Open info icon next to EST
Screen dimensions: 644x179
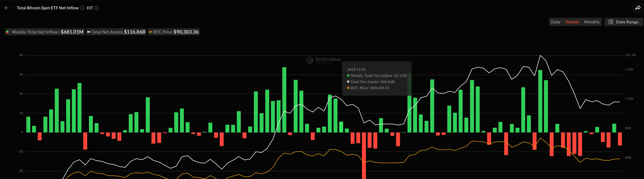[97, 8]
